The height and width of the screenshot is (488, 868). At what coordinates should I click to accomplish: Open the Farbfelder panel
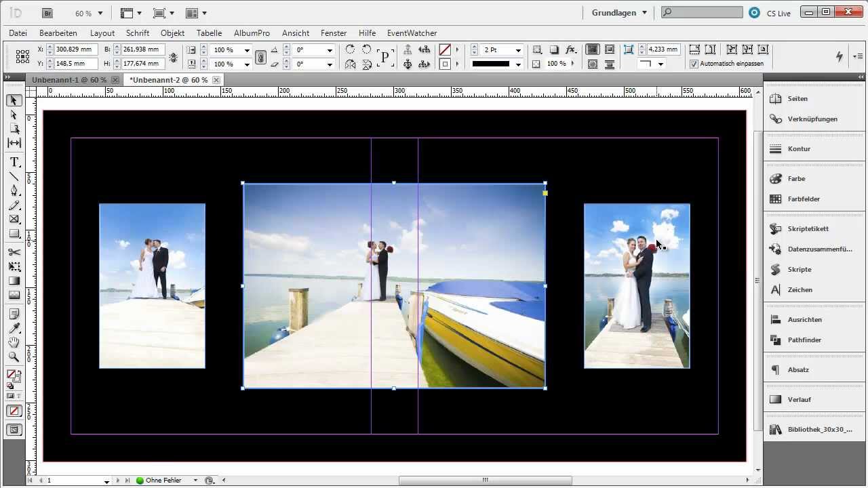point(804,199)
